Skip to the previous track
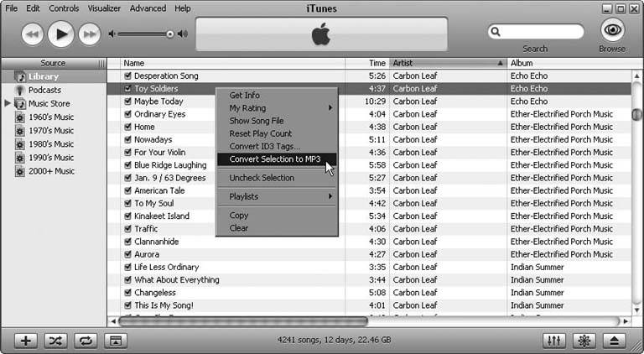644x354 pixels. 32,34
